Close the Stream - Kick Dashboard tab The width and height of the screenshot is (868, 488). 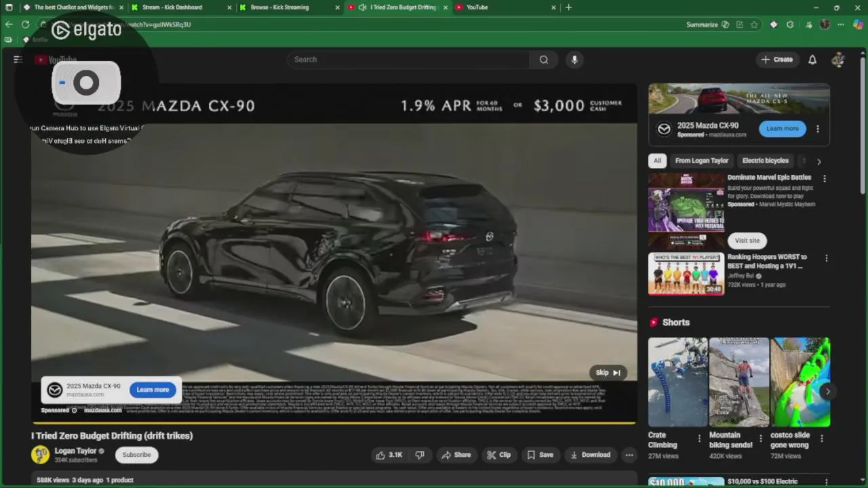tap(231, 7)
